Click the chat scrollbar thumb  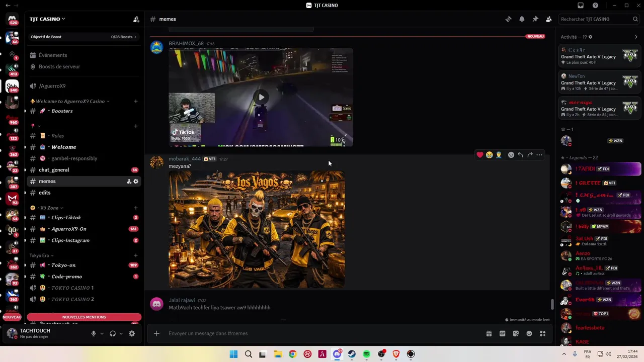[x=552, y=304]
